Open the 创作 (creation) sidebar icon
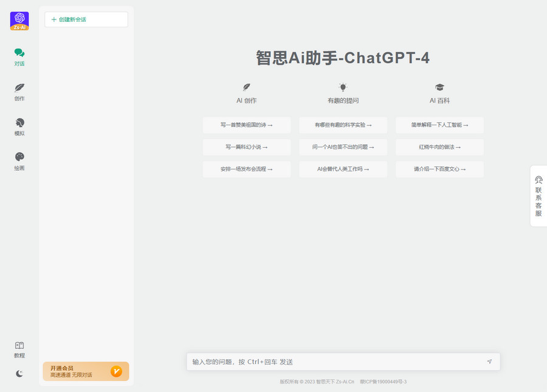Image resolution: width=547 pixels, height=392 pixels. (19, 91)
